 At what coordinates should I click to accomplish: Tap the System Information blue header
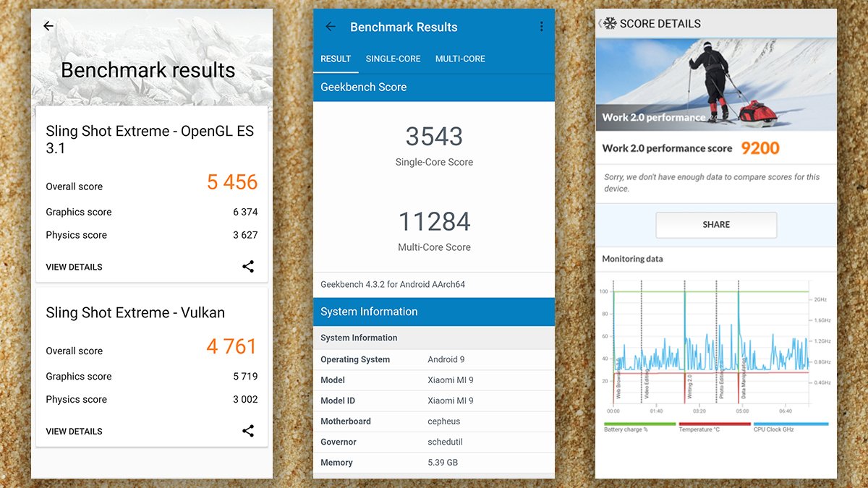(x=434, y=312)
